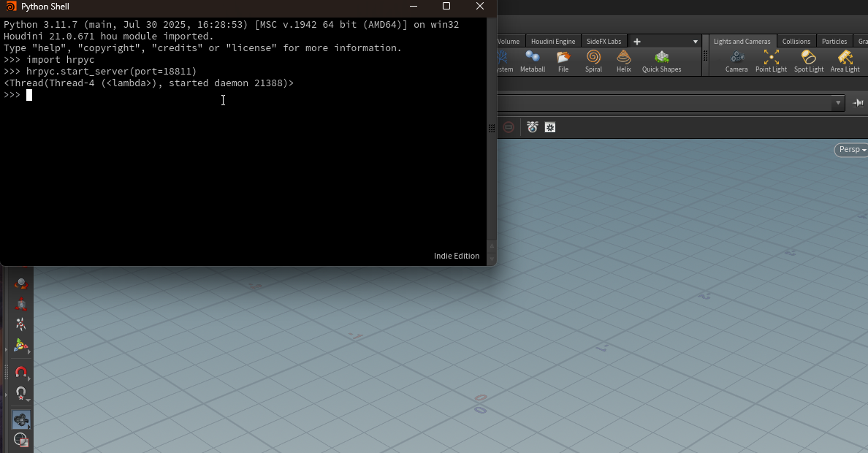Toggle the pin icon beside path bar
Screen dimensions: 868x453
point(859,103)
